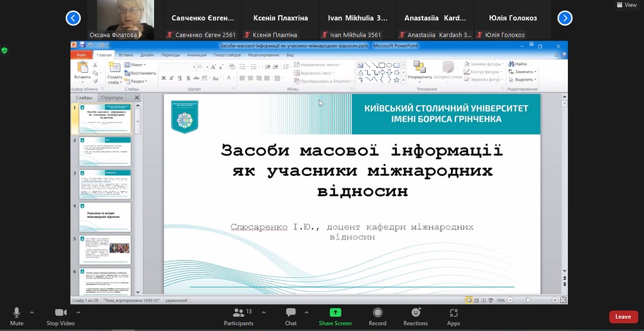Image resolution: width=644 pixels, height=331 pixels.
Task: Close the slides panel with X
Action: 137,98
